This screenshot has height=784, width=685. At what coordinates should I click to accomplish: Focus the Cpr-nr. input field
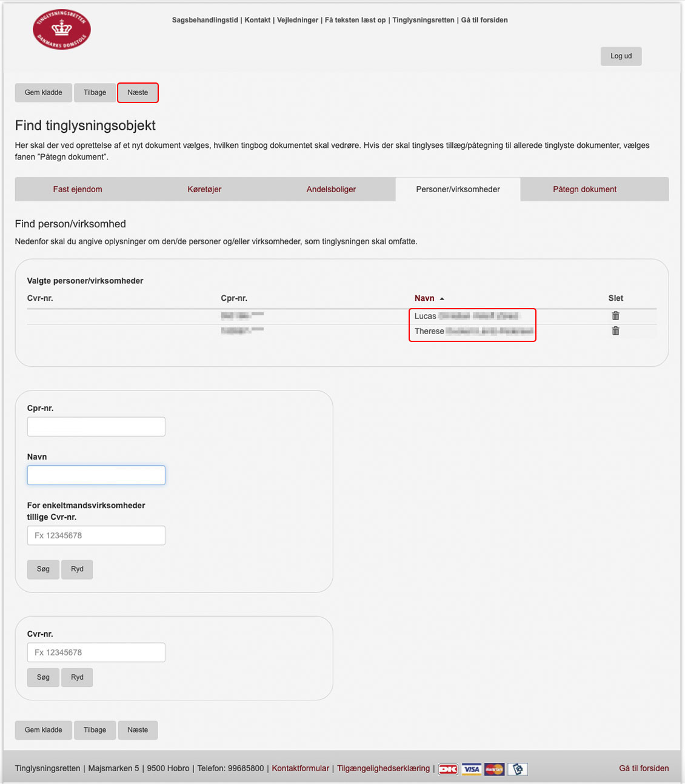(96, 427)
